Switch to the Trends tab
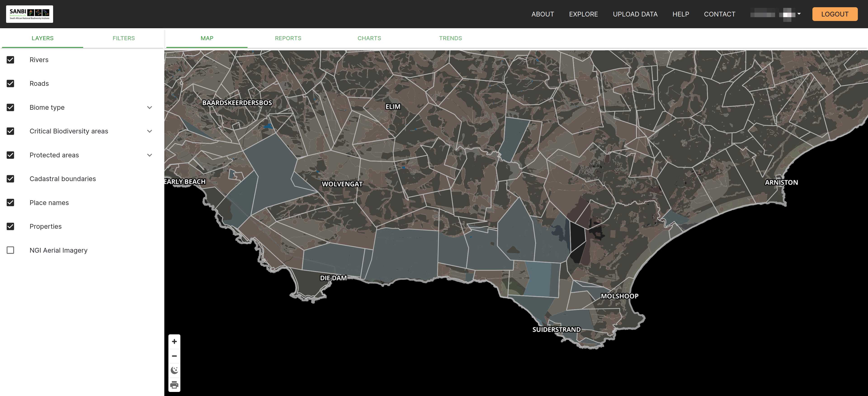Viewport: 868px width, 396px height. tap(451, 38)
